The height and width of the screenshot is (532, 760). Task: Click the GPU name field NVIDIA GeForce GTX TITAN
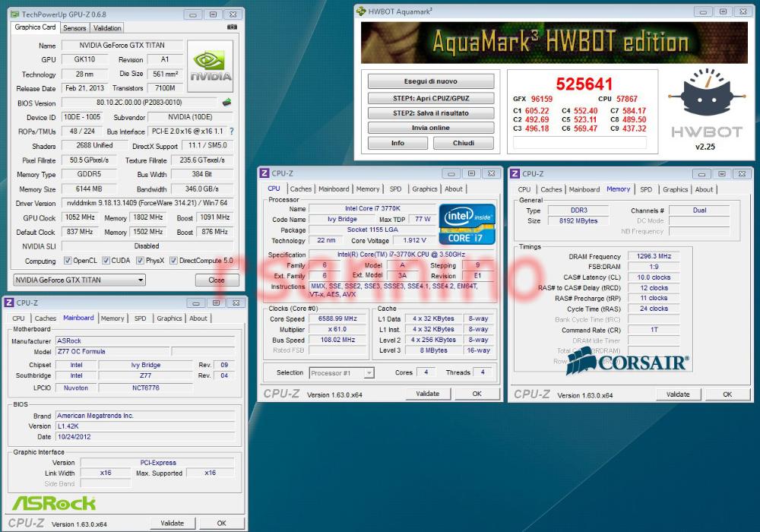point(122,45)
